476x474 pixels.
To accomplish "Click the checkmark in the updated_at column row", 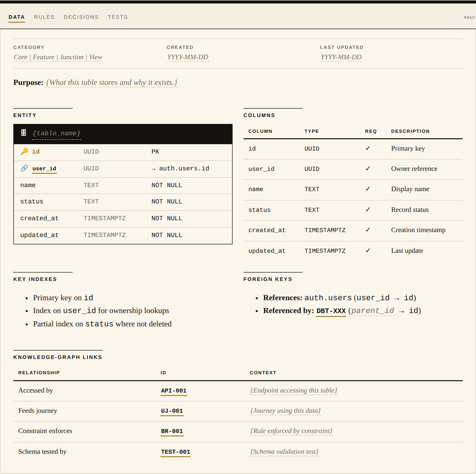I will (368, 251).
